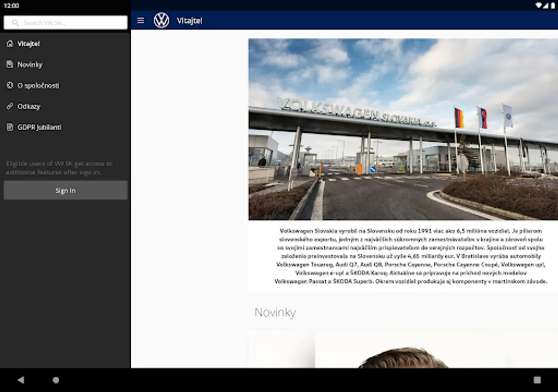558x392 pixels.
Task: Open the Vitajte! menu item
Action: pos(65,44)
